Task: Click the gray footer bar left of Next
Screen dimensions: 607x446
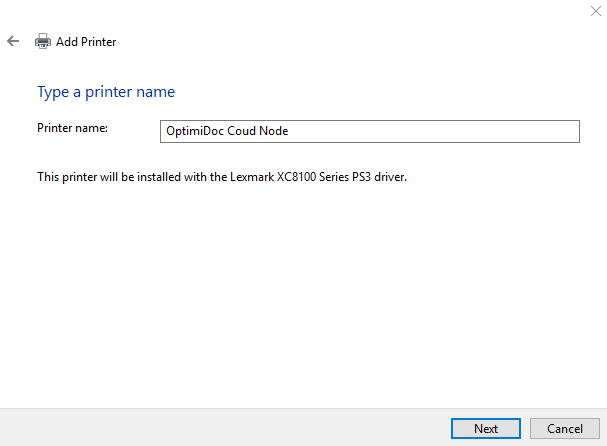Action: pos(220,428)
